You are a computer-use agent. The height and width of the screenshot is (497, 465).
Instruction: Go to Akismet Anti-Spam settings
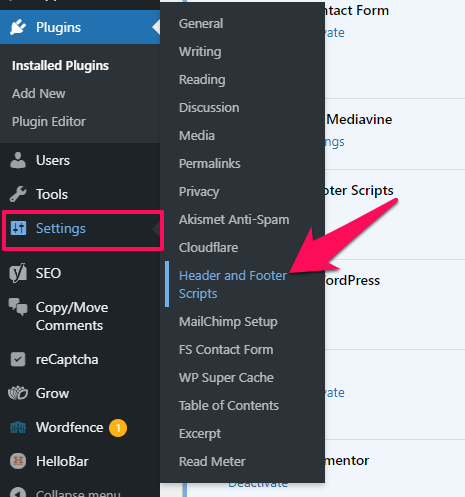point(234,220)
